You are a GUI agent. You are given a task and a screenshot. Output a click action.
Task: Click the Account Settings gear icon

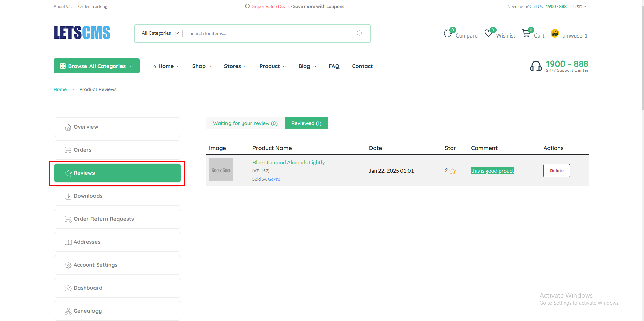click(x=68, y=265)
